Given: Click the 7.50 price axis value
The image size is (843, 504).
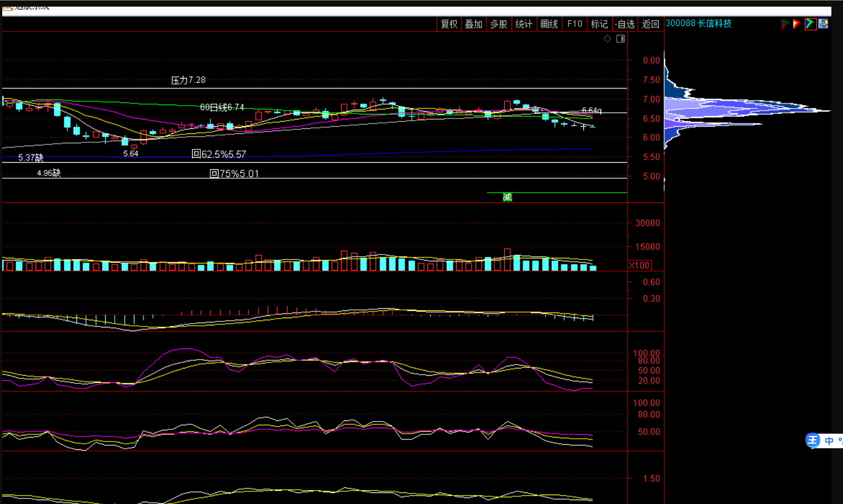Looking at the screenshot, I should [651, 80].
